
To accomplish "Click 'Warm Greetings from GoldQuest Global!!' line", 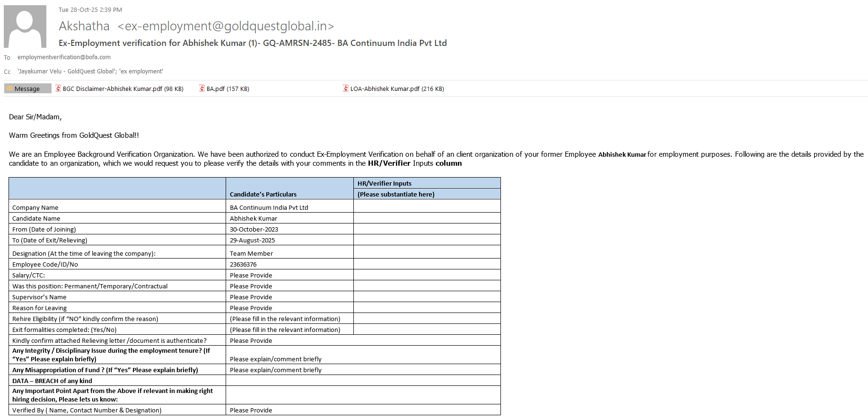I will tap(74, 135).
